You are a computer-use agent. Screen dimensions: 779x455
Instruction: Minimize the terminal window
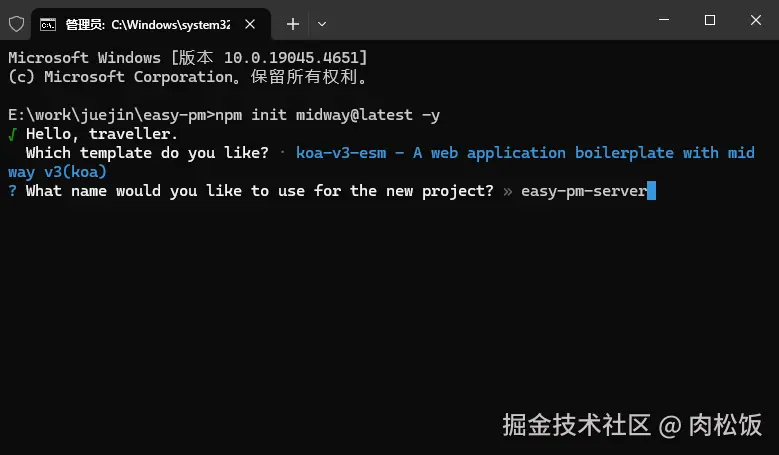coord(662,20)
